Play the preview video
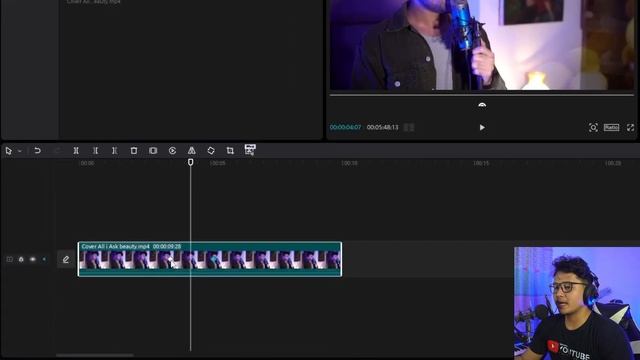 [482, 127]
